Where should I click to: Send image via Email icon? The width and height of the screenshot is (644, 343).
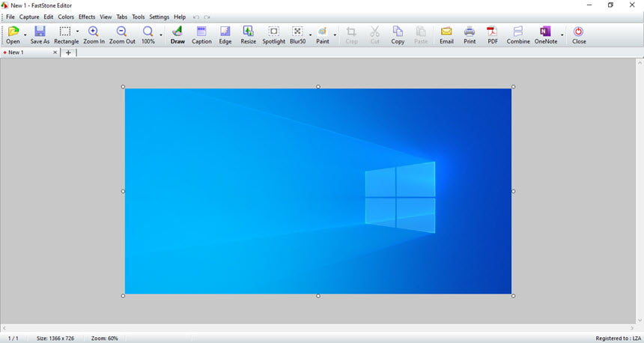pos(446,31)
